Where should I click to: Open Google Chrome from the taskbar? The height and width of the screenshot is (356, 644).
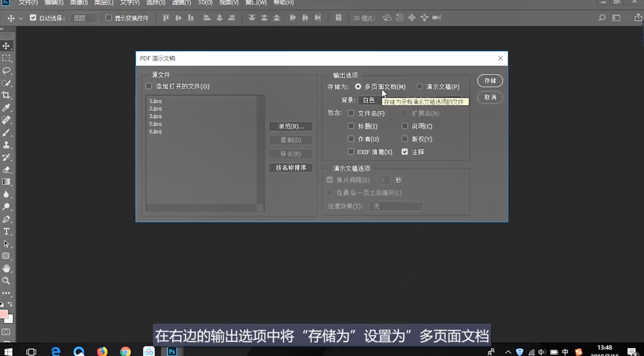click(x=125, y=351)
